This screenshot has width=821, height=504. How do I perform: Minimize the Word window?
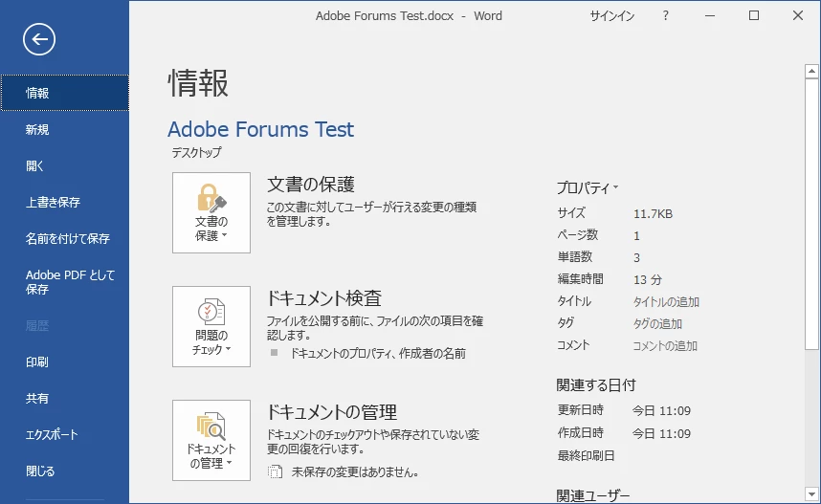pos(710,15)
